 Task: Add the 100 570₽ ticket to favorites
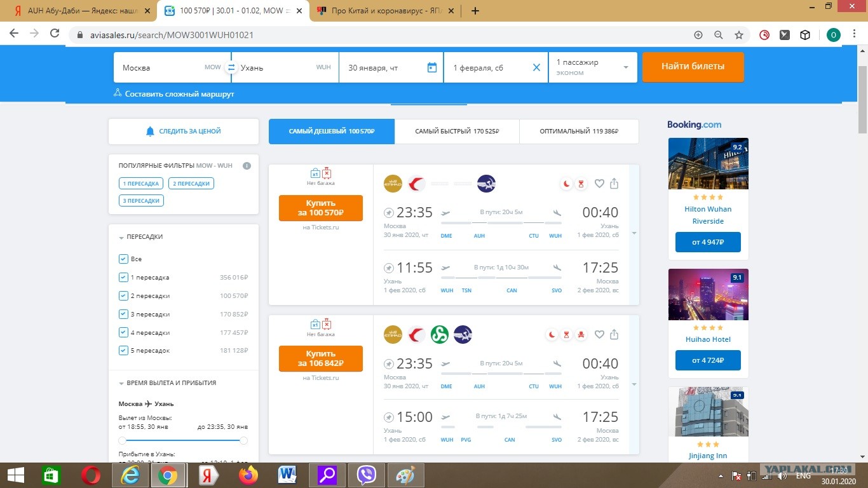[x=599, y=184]
